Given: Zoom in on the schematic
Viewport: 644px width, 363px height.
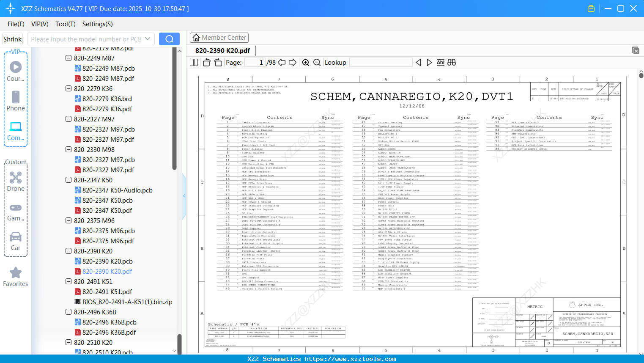Looking at the screenshot, I should (x=306, y=63).
